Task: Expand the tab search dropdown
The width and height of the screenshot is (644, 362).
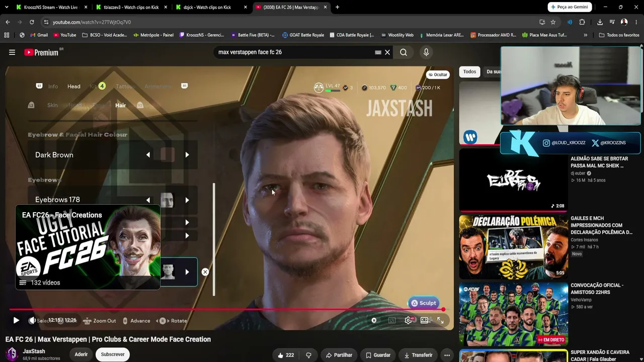Action: point(6,7)
